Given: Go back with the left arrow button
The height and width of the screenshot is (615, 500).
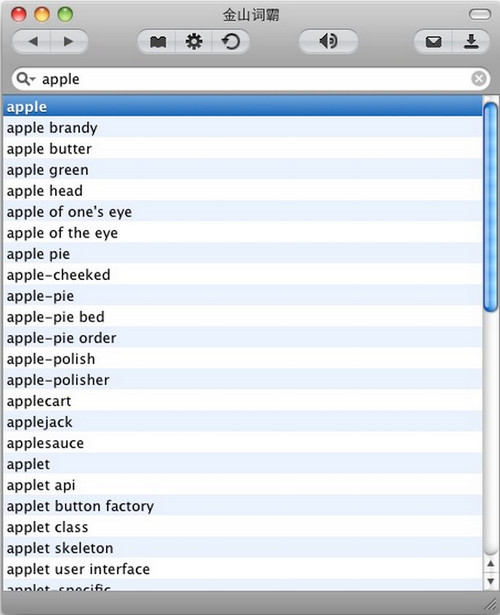Looking at the screenshot, I should point(32,41).
